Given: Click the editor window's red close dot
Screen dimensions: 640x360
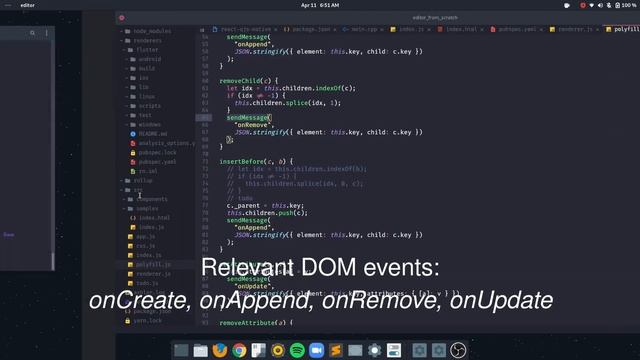Looking at the screenshot, I should coord(122,18).
